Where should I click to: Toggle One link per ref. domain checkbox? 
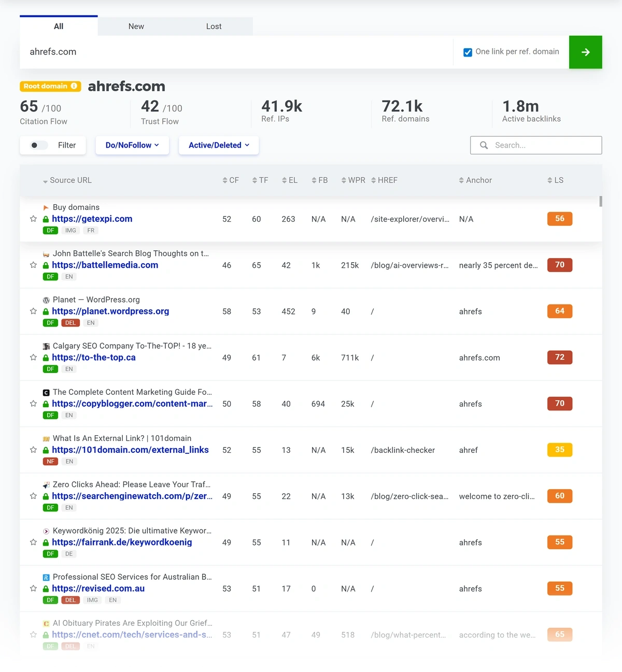(x=468, y=52)
